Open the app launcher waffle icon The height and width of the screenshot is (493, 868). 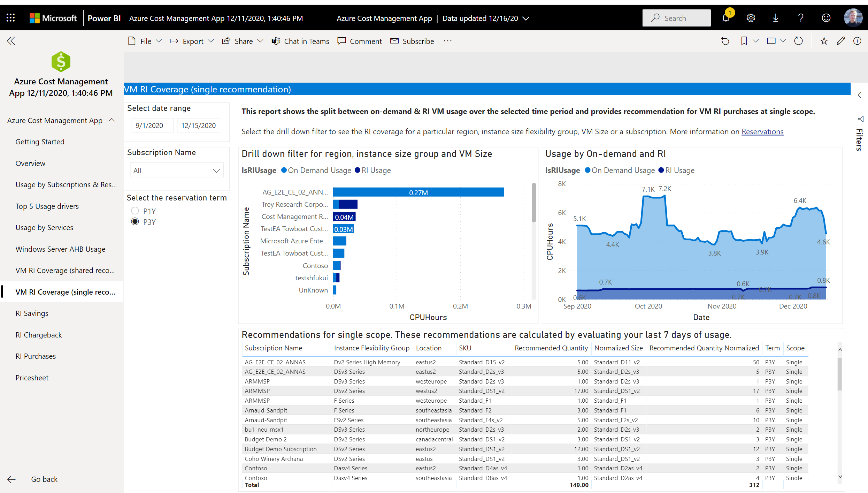10,18
